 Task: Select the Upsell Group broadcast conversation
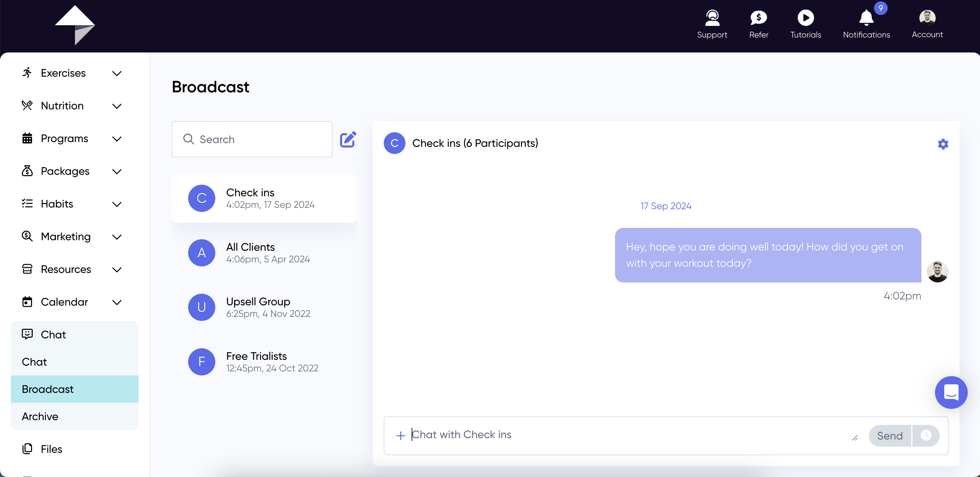click(264, 307)
